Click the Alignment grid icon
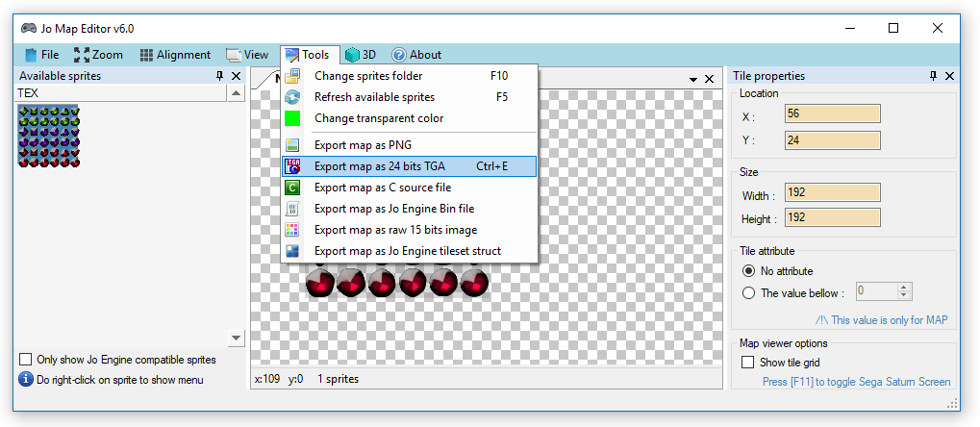This screenshot has width=980, height=427. pyautogui.click(x=146, y=55)
